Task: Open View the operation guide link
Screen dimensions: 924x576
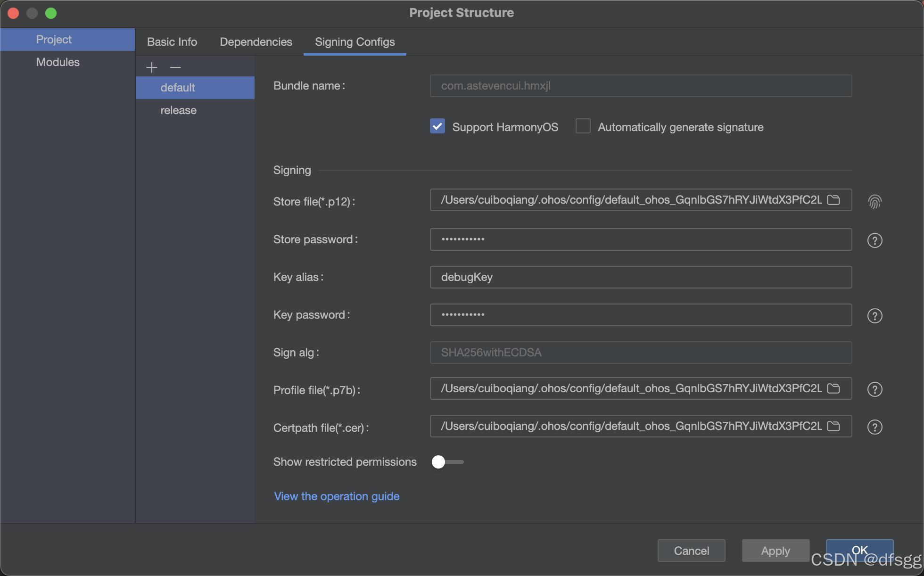Action: 337,496
